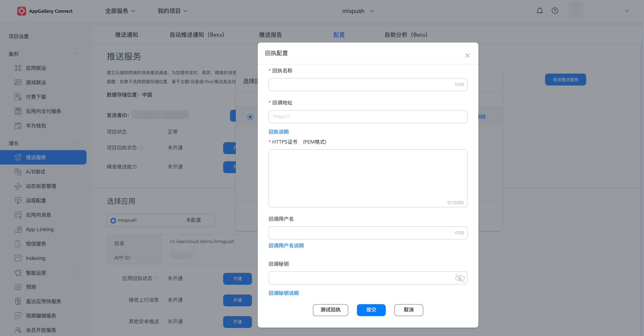This screenshot has width=644, height=336.
Task: Focus the 回调用户名 input field
Action: click(x=368, y=233)
